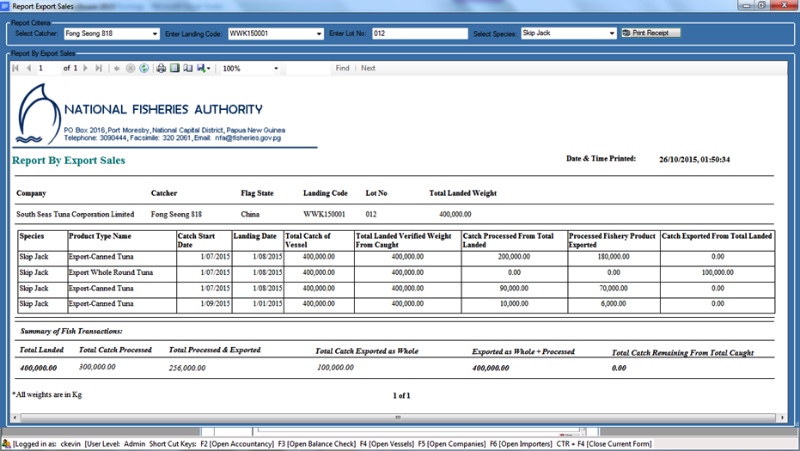Image resolution: width=800 pixels, height=451 pixels.
Task: Minimize the Report Export Sales window
Action: point(746,5)
